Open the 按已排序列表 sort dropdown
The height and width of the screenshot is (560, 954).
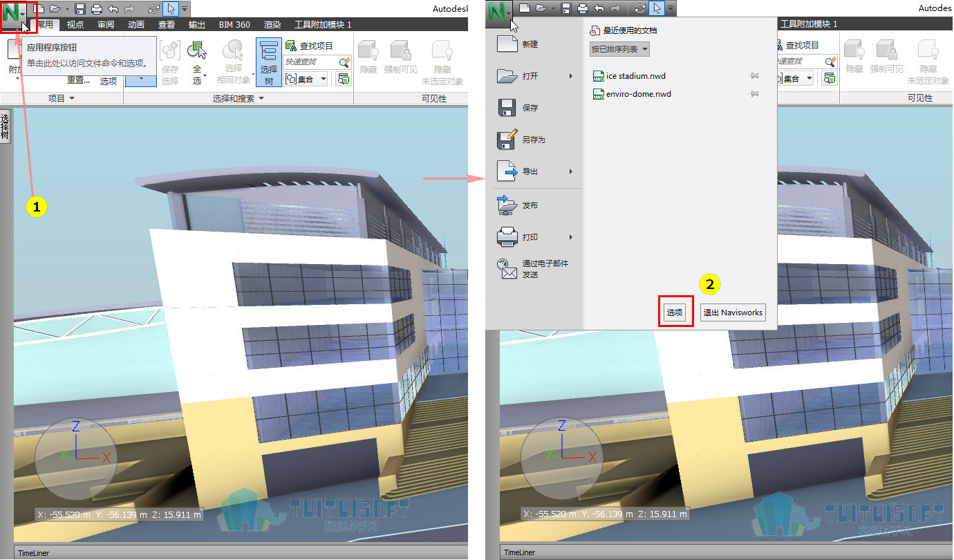click(619, 49)
